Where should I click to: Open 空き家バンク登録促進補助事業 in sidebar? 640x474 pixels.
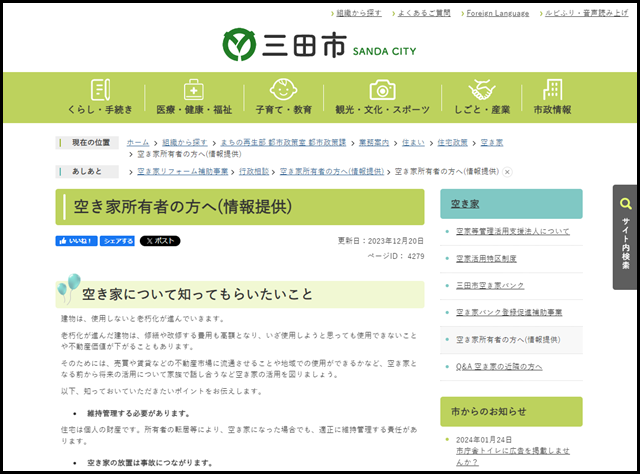pos(509,312)
